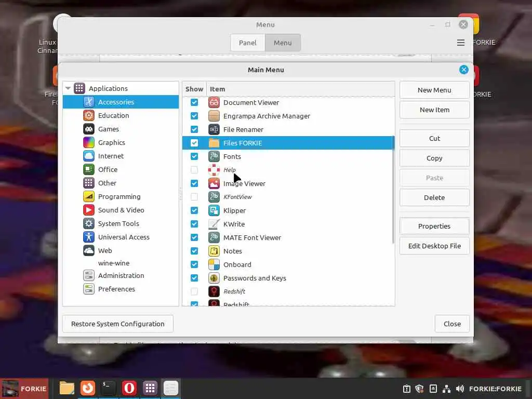
Task: Uncheck Show for File Renamer
Action: pos(194,129)
